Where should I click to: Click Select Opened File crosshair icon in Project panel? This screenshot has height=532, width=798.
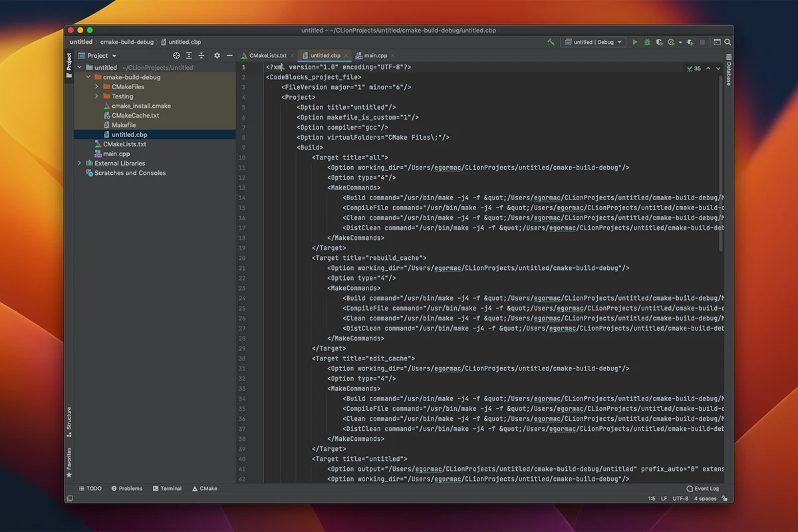click(x=176, y=56)
